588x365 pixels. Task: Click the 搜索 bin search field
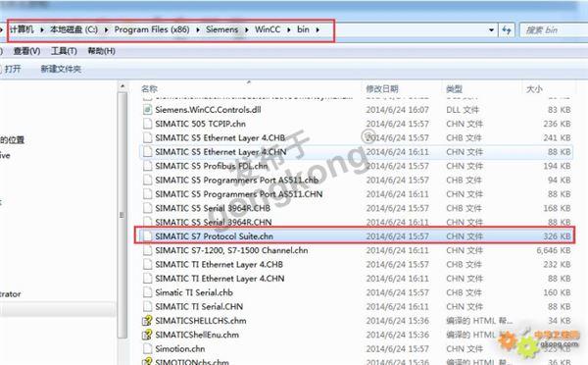tap(555, 30)
